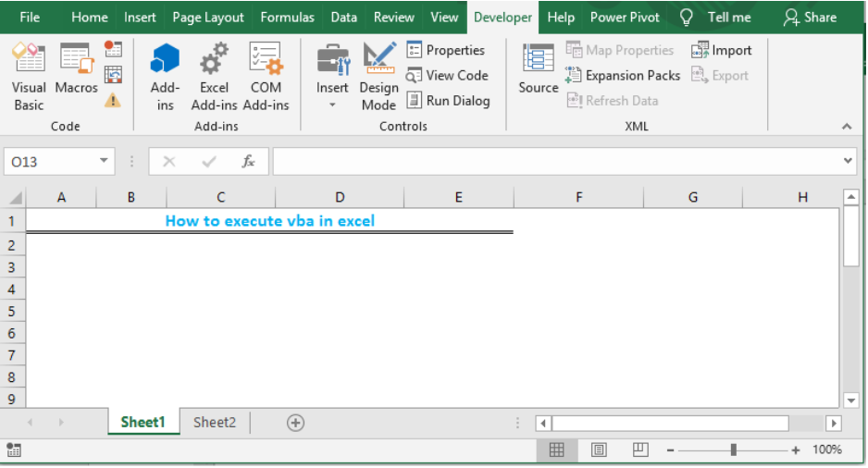
Task: Open the Add-ins store button
Action: click(x=165, y=77)
